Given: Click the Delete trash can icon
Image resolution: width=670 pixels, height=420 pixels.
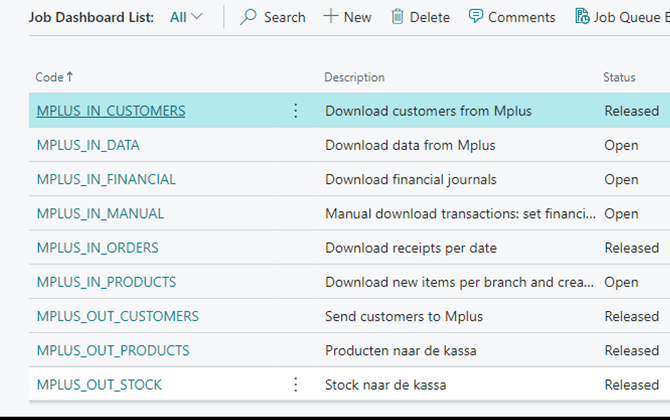Looking at the screenshot, I should coord(397,17).
